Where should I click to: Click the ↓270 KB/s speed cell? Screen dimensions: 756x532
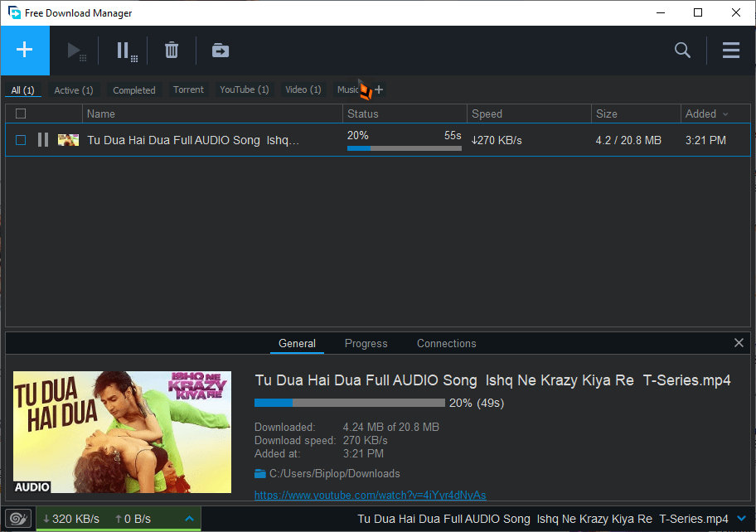[x=497, y=140]
